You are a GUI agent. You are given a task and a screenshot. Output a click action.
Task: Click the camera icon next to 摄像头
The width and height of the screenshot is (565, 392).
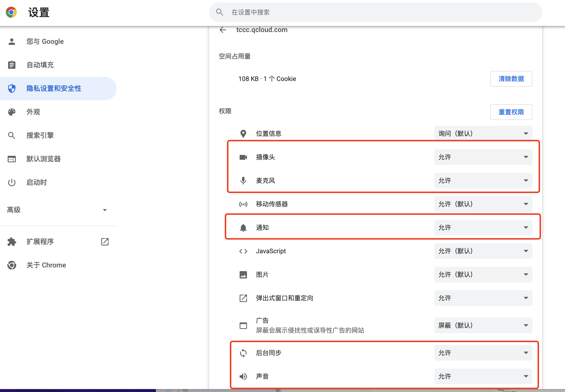point(243,157)
